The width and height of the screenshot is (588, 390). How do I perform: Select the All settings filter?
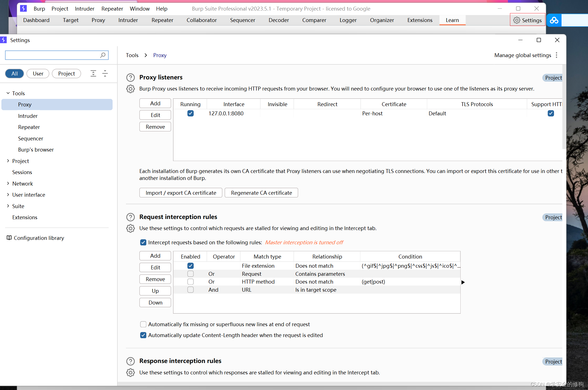coord(14,74)
